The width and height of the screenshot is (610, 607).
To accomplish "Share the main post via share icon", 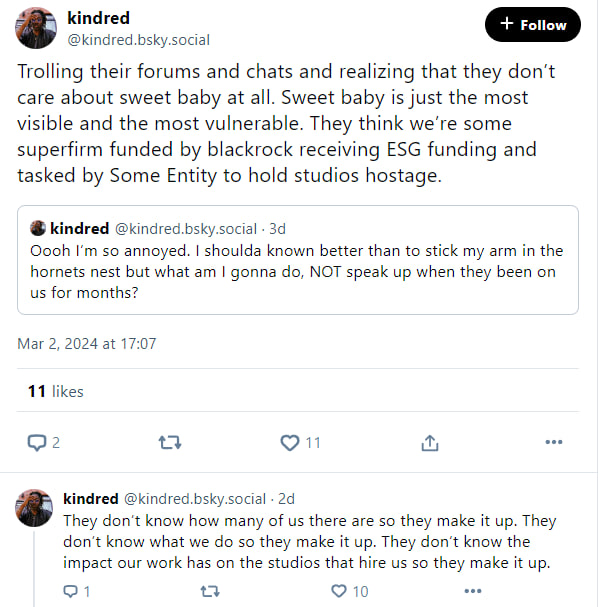I will point(430,443).
